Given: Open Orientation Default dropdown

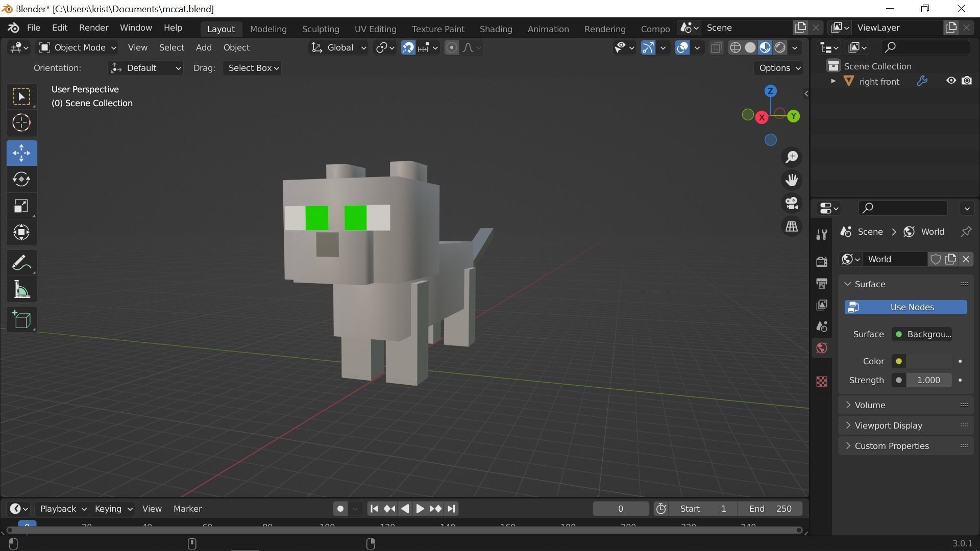Looking at the screenshot, I should click(145, 68).
